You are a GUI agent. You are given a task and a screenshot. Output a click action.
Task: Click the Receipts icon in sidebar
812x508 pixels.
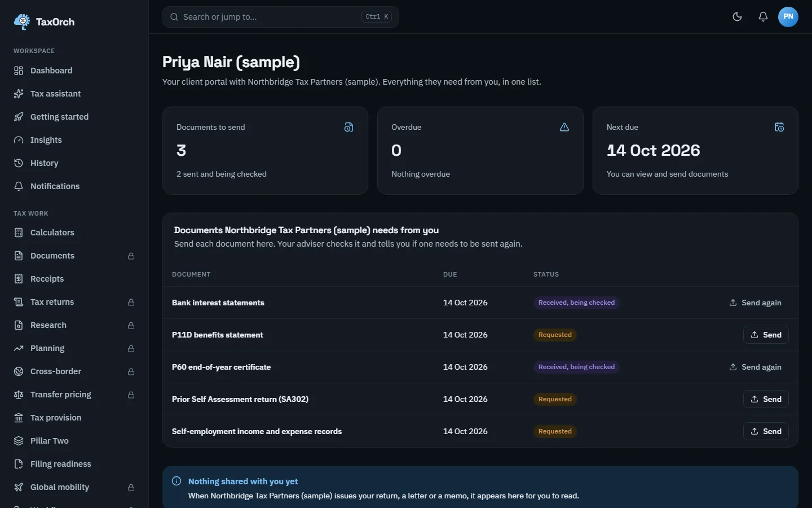pos(19,279)
